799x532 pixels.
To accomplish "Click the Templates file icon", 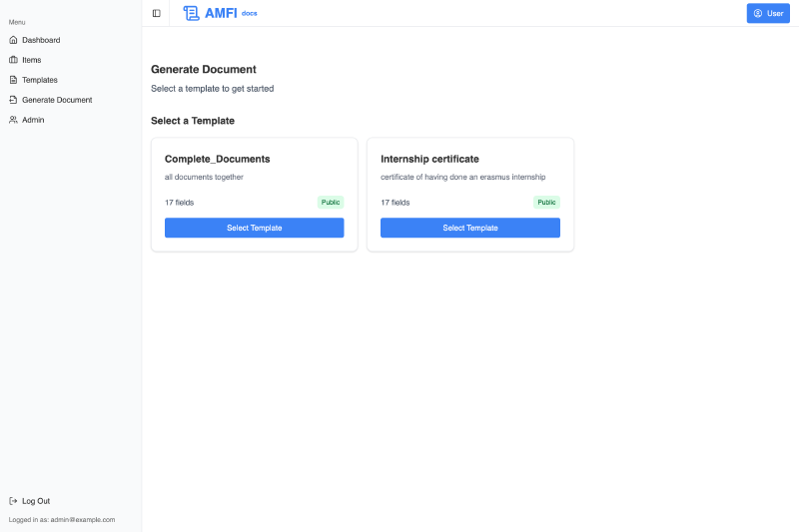I will [x=13, y=80].
